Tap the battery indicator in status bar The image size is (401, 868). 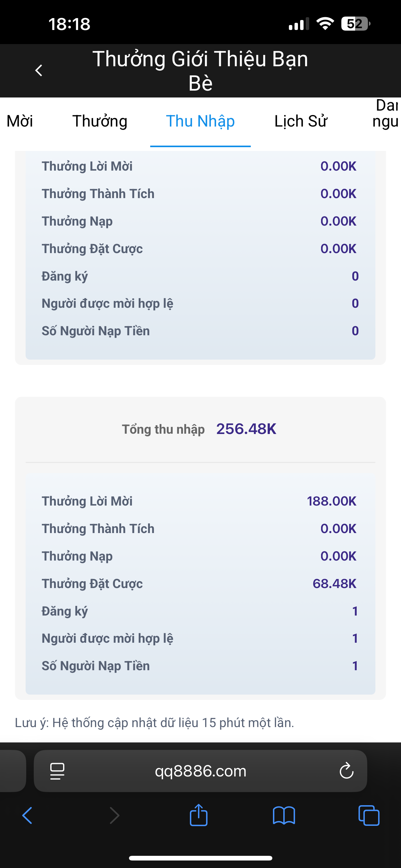click(x=355, y=24)
